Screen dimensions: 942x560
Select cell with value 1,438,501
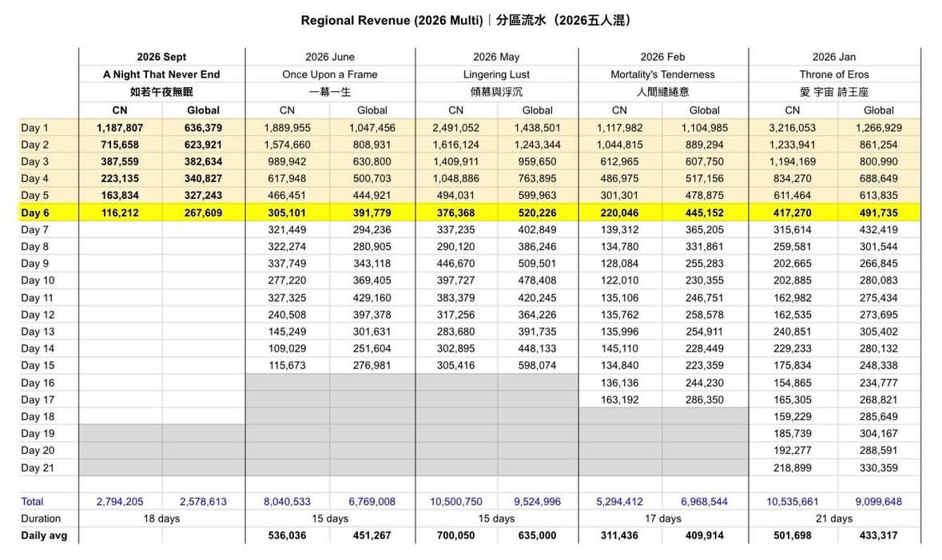pyautogui.click(x=537, y=128)
